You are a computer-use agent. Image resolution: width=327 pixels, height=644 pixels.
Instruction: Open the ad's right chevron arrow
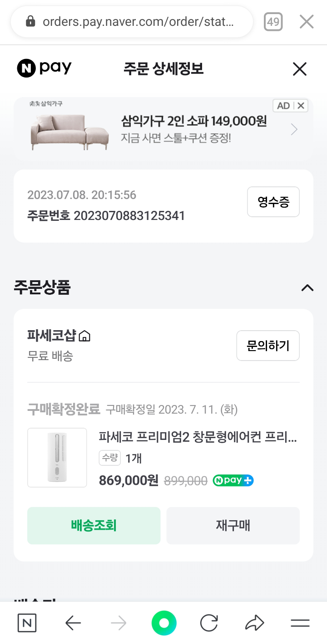pyautogui.click(x=294, y=130)
